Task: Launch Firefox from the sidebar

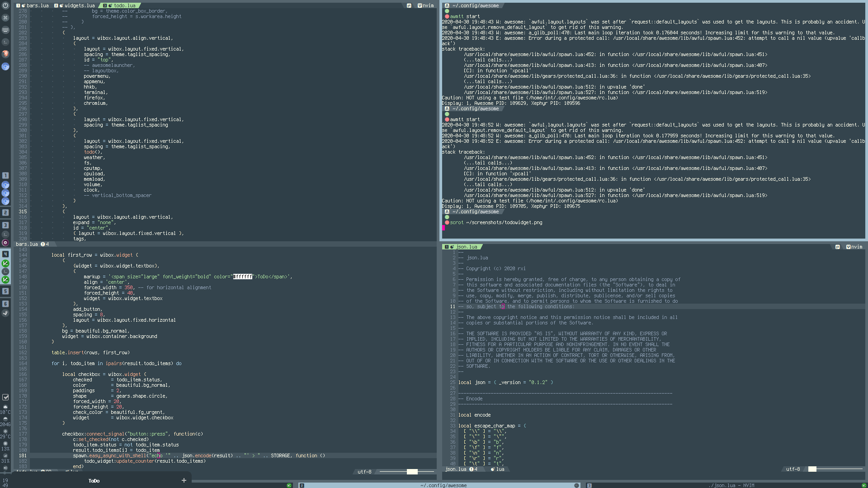Action: coord(5,54)
